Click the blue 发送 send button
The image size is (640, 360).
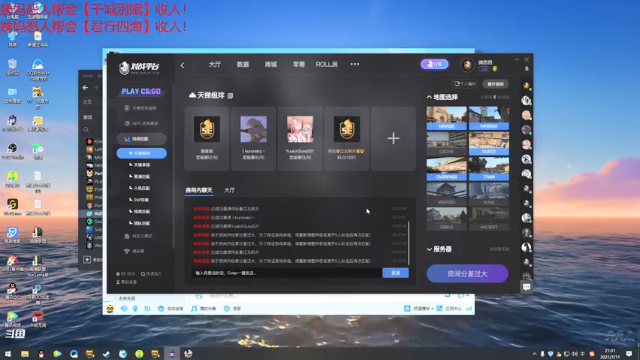pos(396,273)
